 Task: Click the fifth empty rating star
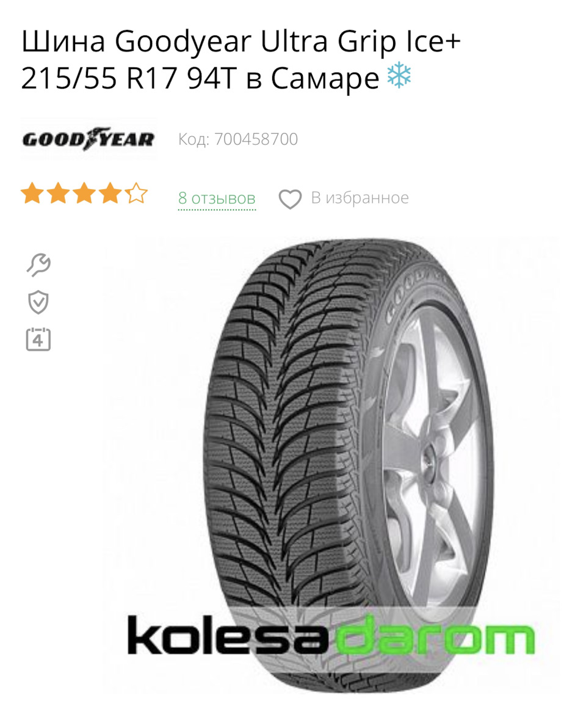136,193
